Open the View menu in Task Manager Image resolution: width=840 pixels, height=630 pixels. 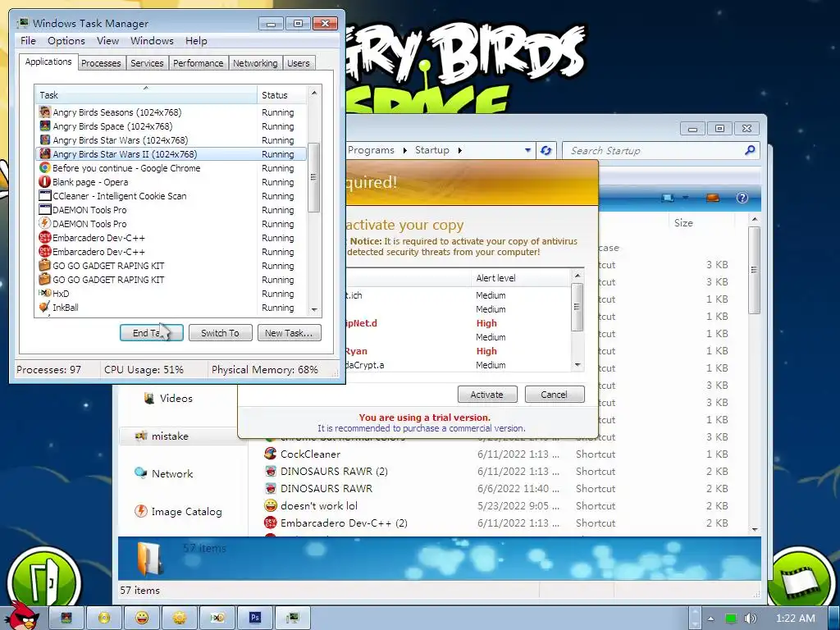pos(107,41)
